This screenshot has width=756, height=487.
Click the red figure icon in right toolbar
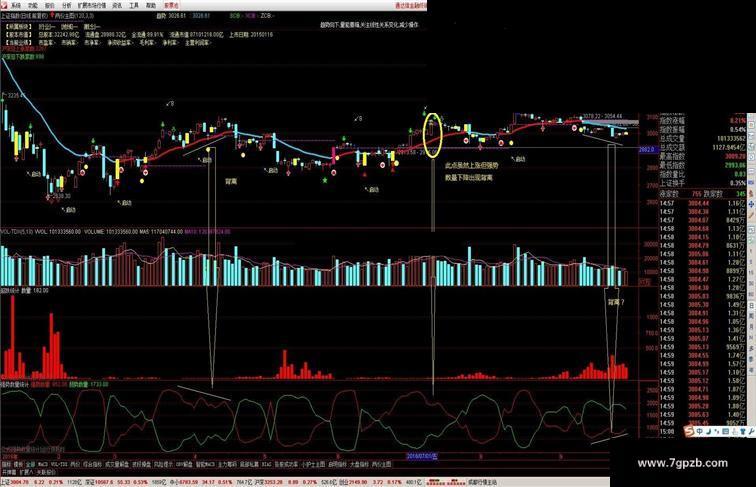coord(751,192)
